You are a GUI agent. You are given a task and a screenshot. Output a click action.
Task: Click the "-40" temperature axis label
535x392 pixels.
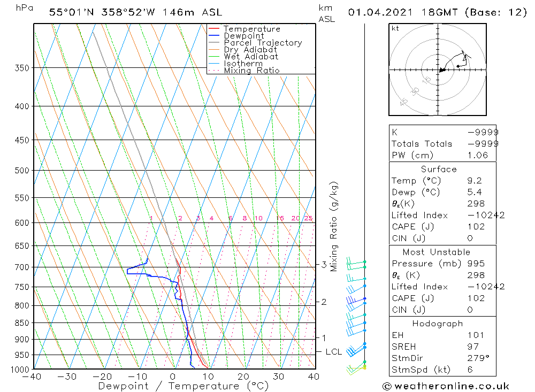pos(32,376)
